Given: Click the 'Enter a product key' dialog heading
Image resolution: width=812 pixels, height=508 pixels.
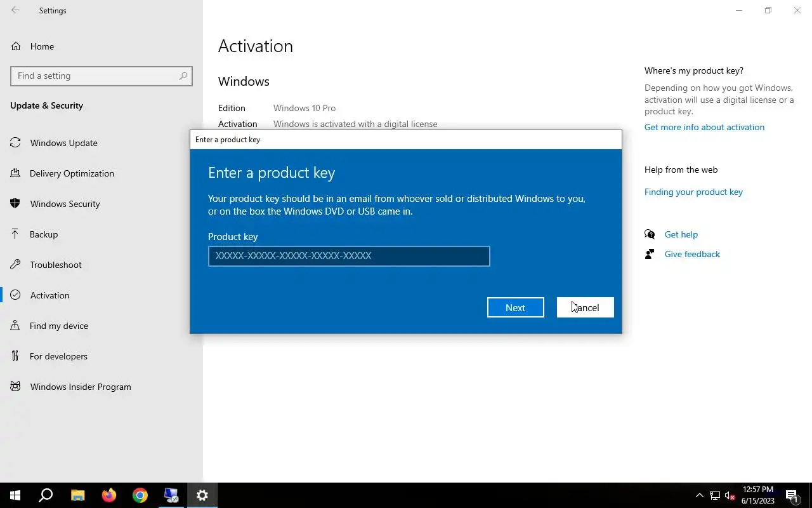Looking at the screenshot, I should (272, 173).
